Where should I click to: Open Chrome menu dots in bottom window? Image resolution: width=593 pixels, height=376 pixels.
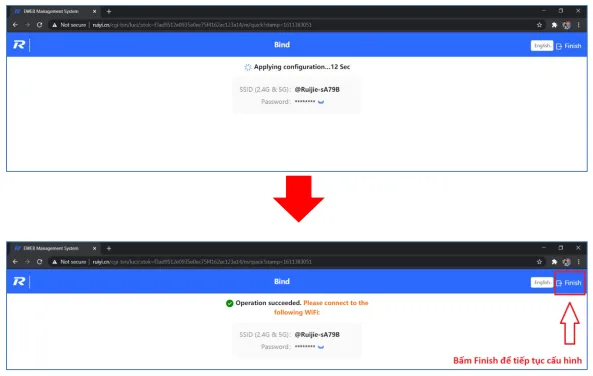coord(578,262)
